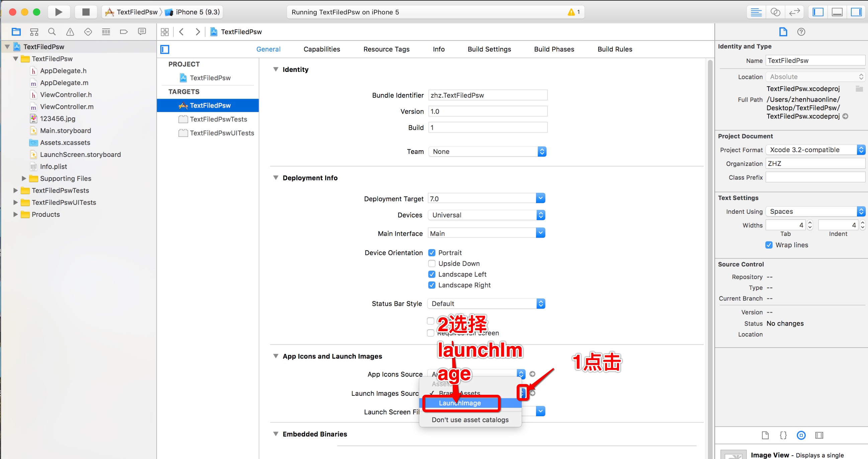868x459 pixels.
Task: Open Assets.xcassets in the navigator
Action: pyautogui.click(x=65, y=143)
